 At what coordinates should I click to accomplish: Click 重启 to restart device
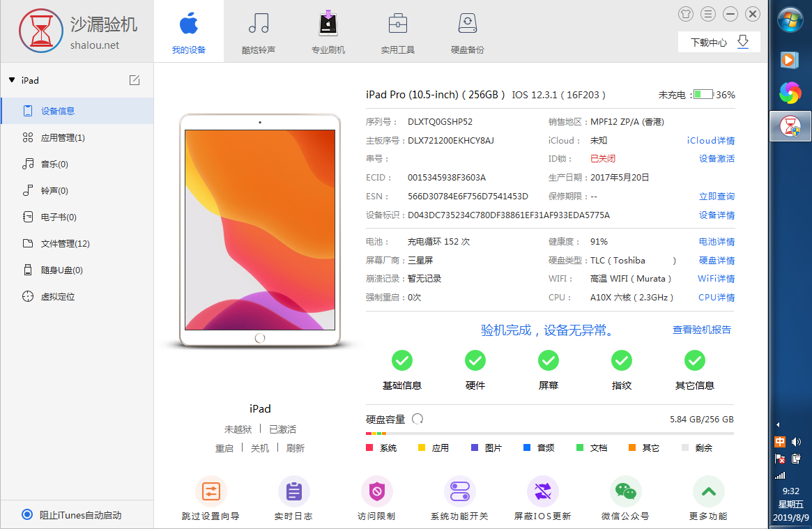pos(224,448)
